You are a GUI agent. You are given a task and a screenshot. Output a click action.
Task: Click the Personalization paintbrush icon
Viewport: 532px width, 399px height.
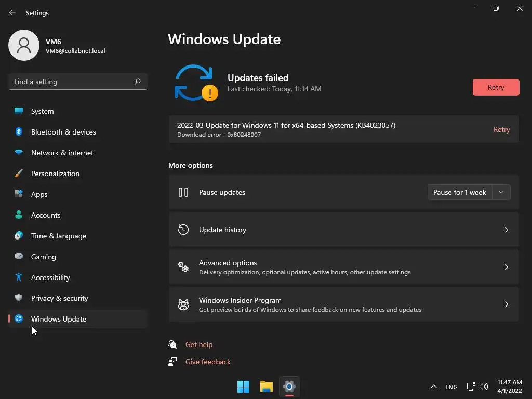[x=19, y=174]
